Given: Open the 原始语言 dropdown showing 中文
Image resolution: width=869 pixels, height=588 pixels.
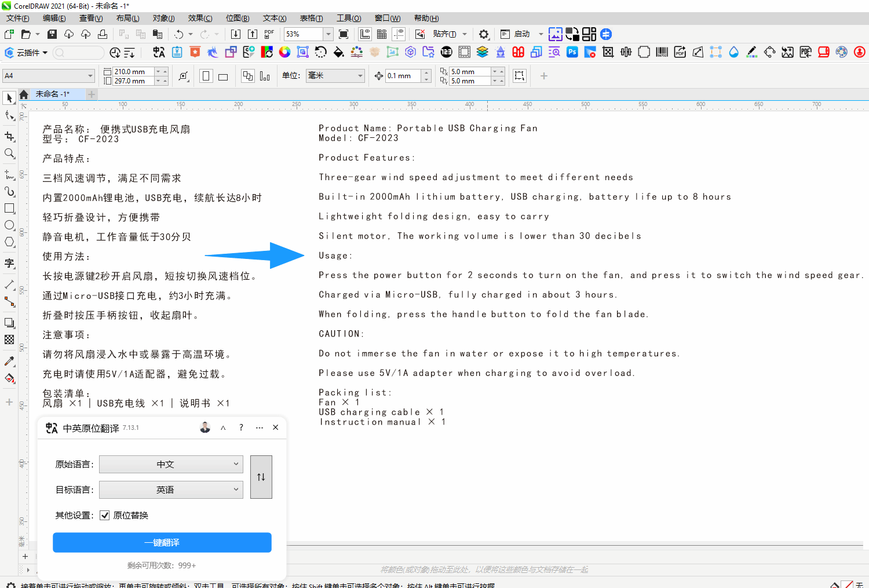Looking at the screenshot, I should pos(171,464).
